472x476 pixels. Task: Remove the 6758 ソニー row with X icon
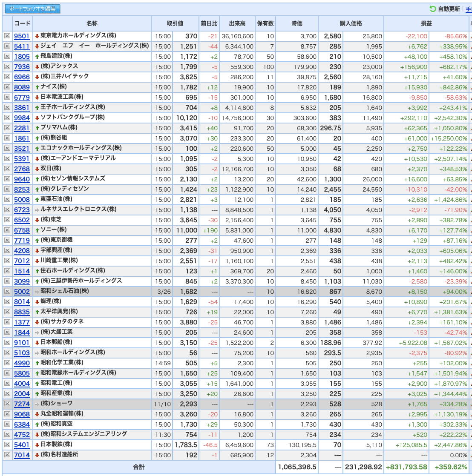[x=7, y=230]
